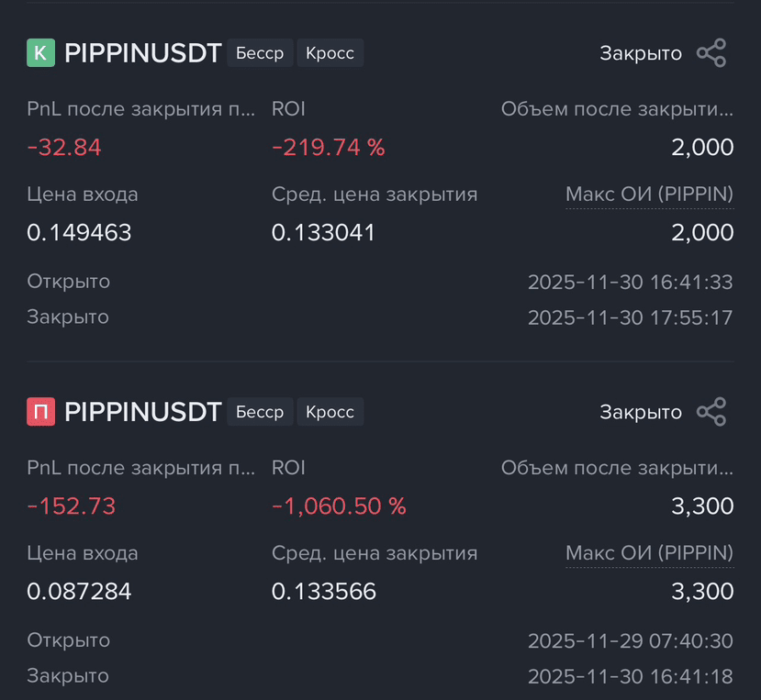Click average close price 0.133566

click(324, 592)
